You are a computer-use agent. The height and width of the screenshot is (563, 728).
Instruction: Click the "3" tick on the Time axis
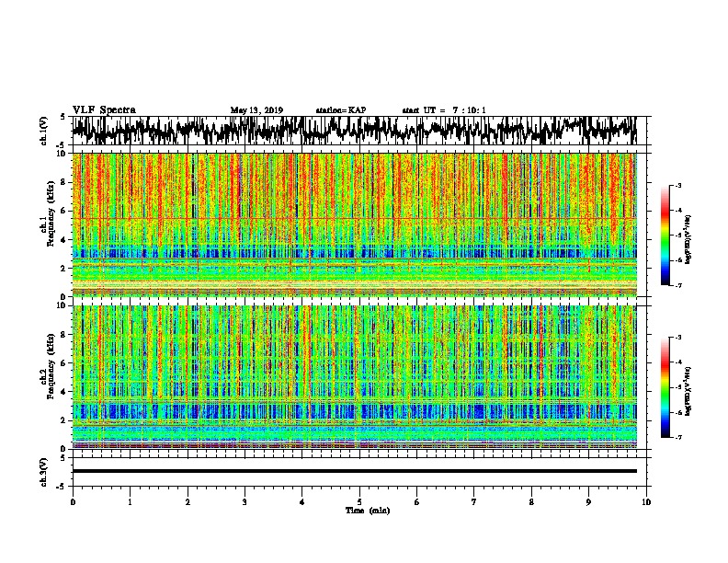[x=245, y=502]
